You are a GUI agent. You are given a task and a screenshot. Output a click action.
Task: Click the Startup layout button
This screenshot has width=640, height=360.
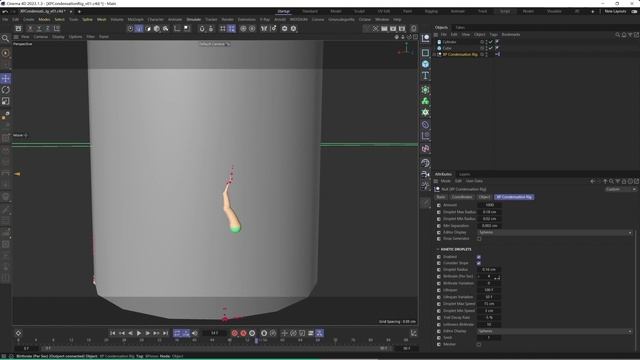coord(283,11)
